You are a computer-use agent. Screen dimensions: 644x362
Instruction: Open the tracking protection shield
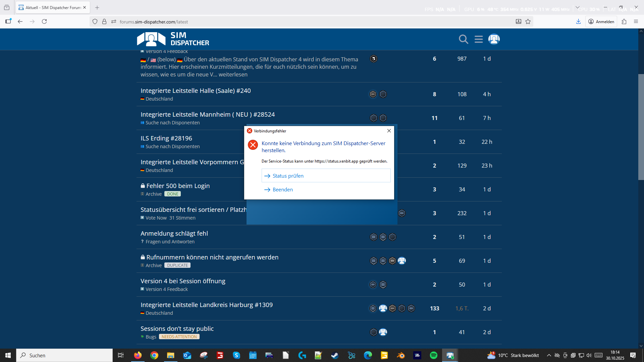click(95, 21)
